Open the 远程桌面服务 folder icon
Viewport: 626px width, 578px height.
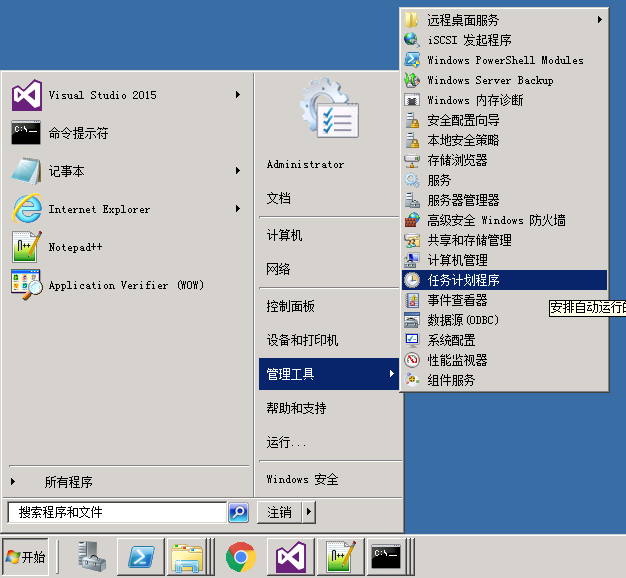click(412, 20)
